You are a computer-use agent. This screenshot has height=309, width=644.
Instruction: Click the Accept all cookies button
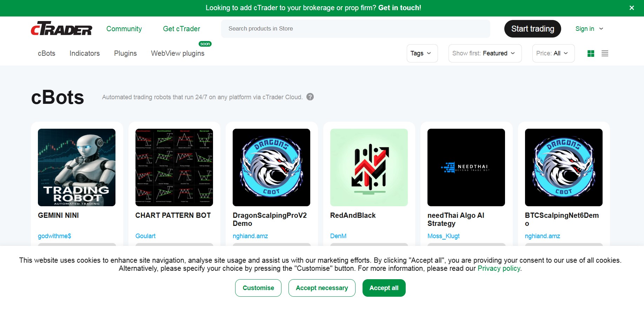point(384,288)
